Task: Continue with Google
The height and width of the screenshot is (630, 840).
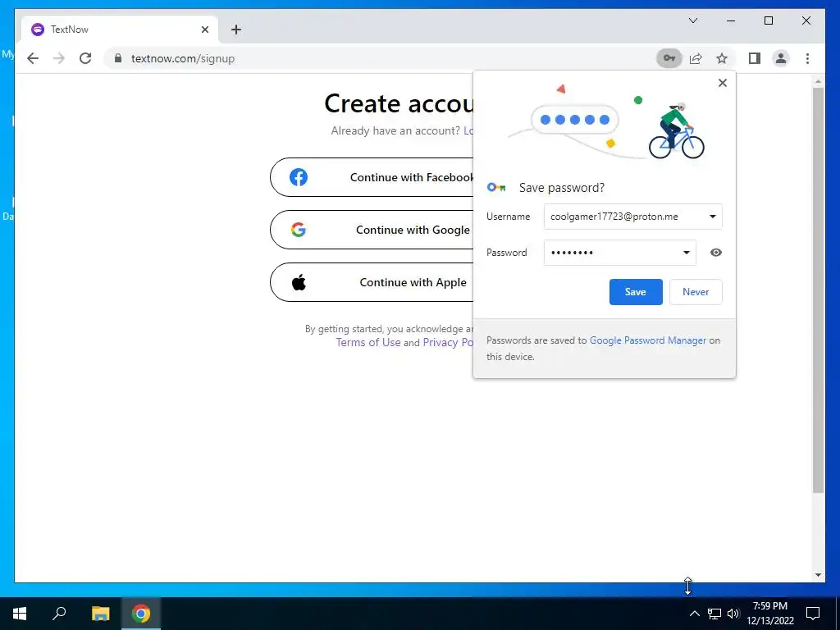Action: click(372, 230)
